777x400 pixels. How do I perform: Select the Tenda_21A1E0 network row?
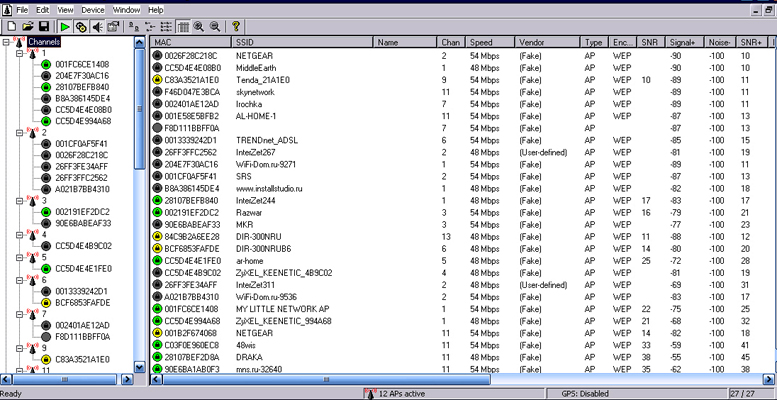pos(461,80)
